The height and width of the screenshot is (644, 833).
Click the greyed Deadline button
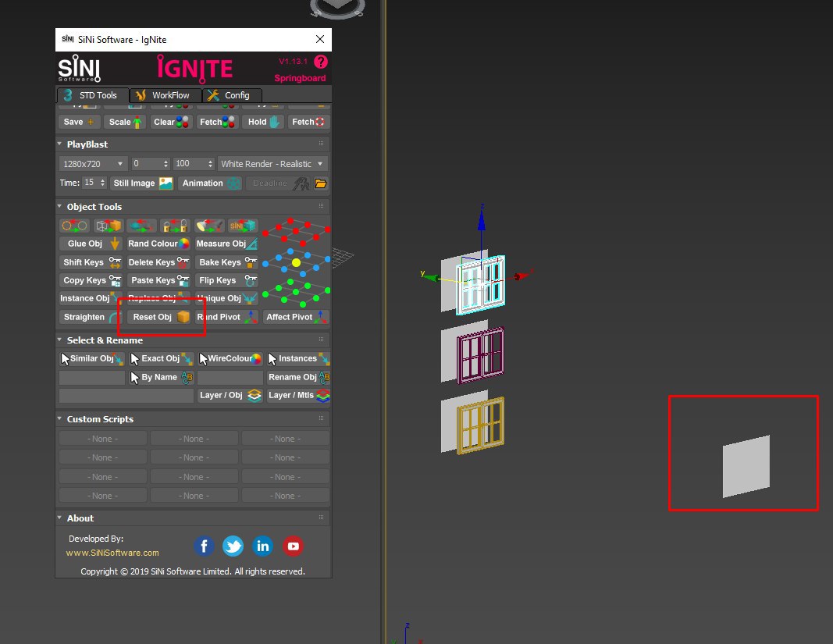click(279, 183)
